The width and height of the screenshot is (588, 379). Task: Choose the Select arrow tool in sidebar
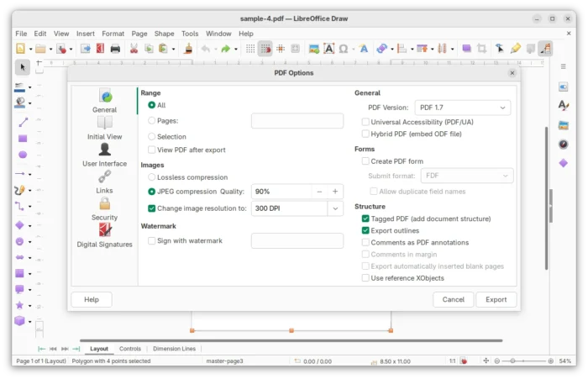click(x=23, y=67)
